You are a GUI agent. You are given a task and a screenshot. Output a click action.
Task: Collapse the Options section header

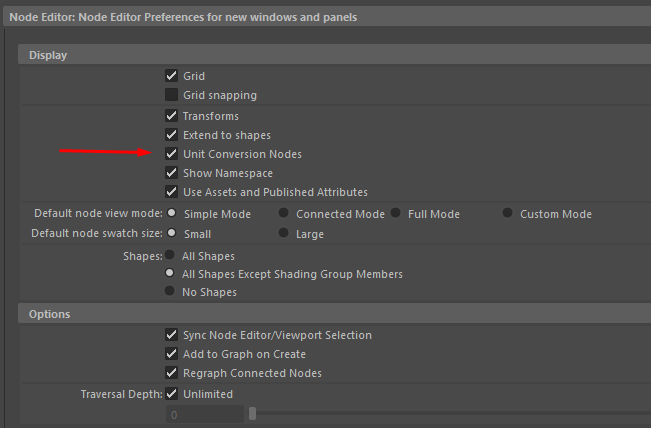coord(334,314)
